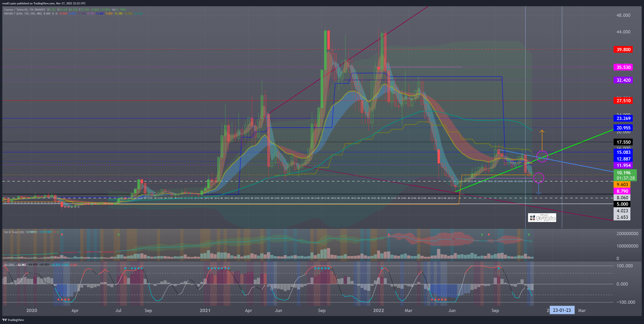
Task: Click the Jul label on the time axis
Action: 118,310
